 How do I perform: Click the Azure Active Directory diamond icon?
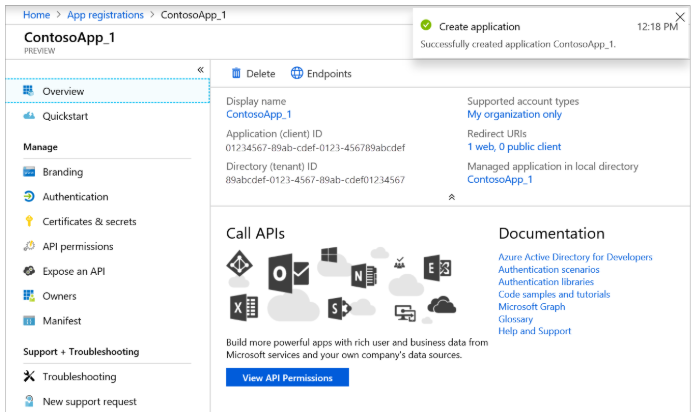(x=239, y=264)
